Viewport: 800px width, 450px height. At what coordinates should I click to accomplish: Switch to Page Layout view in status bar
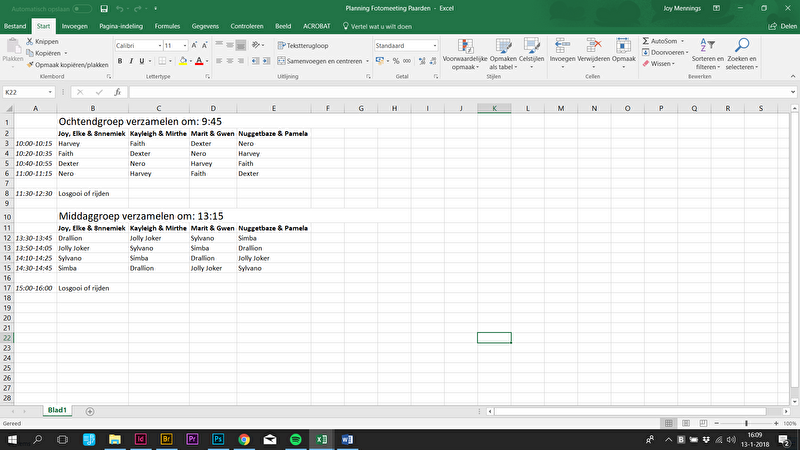[686, 423]
